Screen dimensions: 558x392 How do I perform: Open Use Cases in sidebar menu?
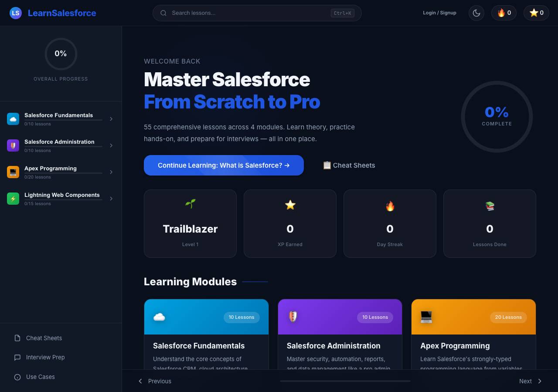pos(61,377)
